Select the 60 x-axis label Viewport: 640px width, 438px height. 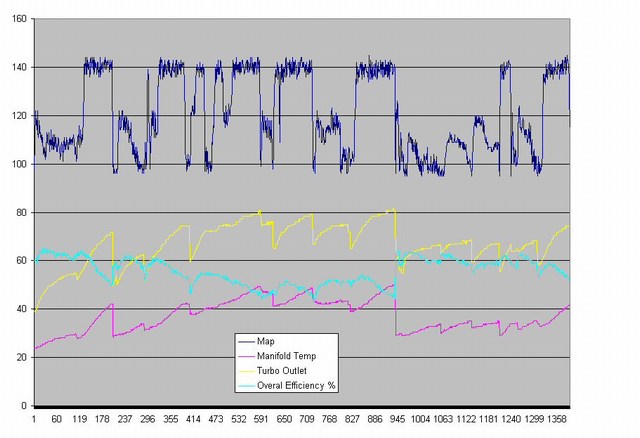56,420
